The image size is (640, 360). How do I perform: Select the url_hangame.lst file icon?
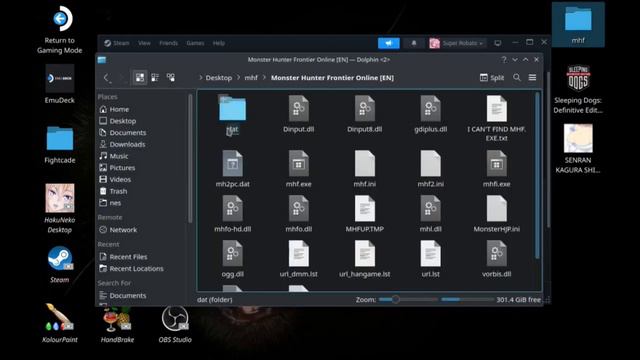click(x=364, y=253)
